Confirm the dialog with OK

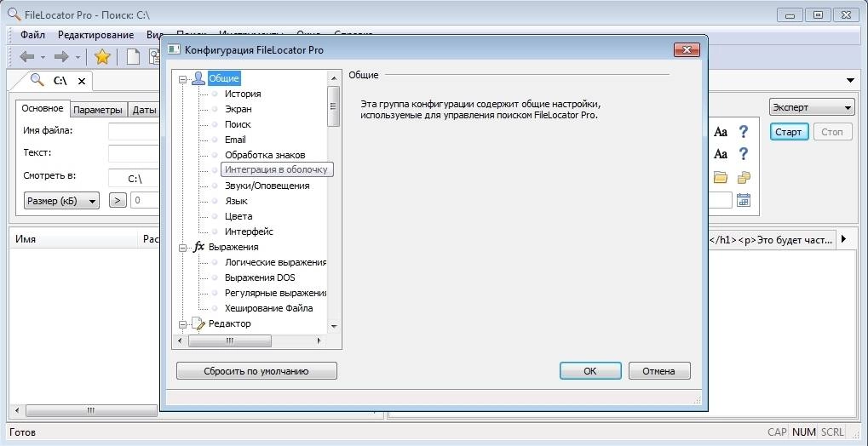pos(590,371)
